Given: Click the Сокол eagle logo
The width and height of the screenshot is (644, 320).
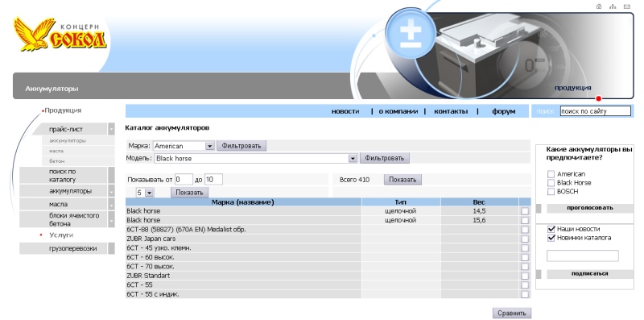Looking at the screenshot, I should point(60,35).
